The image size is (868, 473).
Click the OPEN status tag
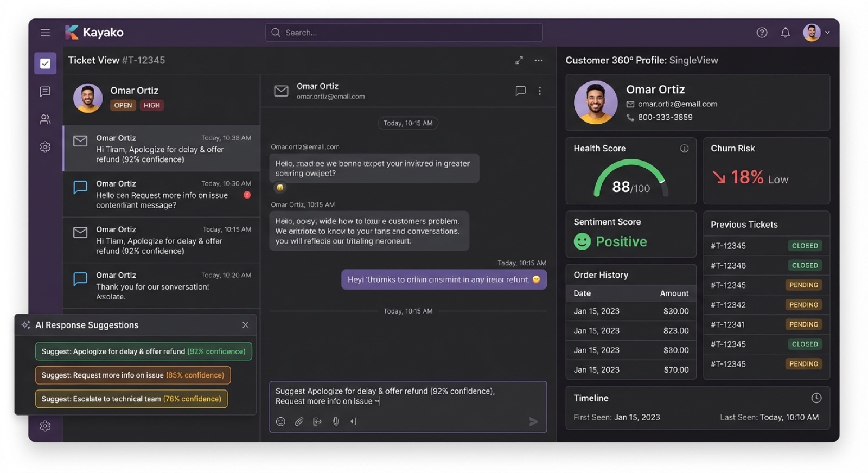(123, 105)
